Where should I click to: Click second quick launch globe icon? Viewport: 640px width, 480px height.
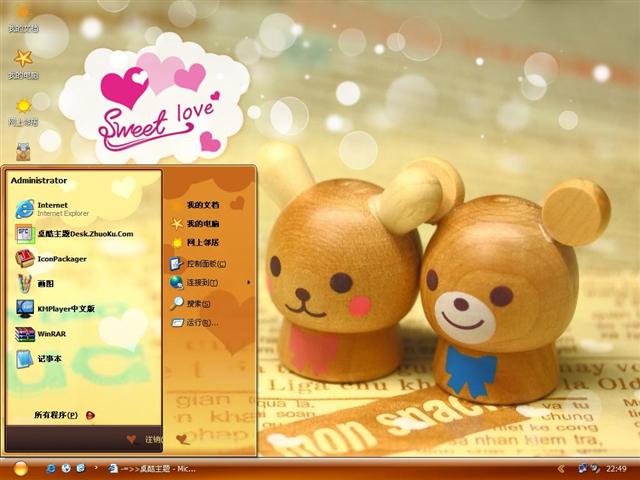click(x=66, y=469)
